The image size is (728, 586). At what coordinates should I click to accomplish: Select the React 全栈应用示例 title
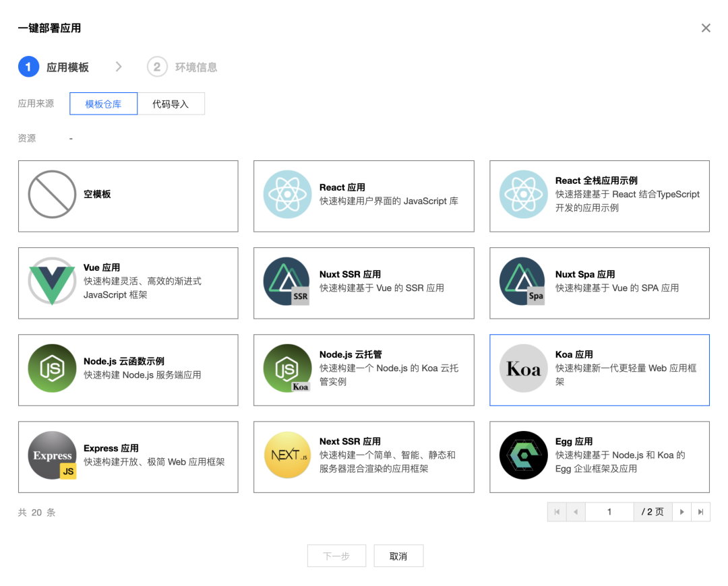[x=596, y=181]
